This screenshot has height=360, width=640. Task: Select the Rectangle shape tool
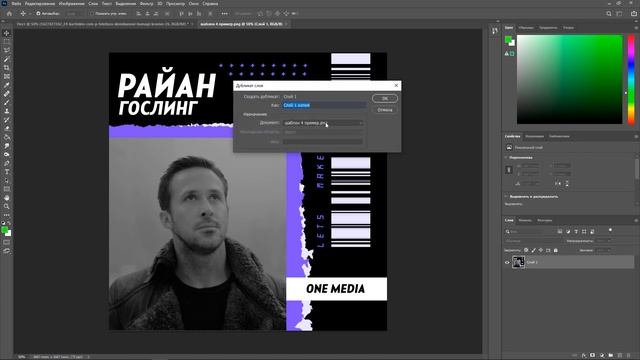(x=7, y=189)
